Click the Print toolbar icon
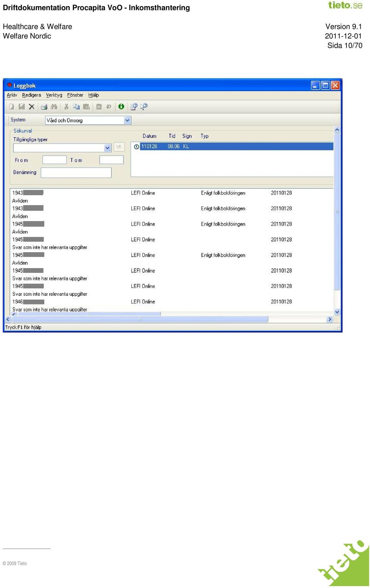370x588 pixels. pos(44,107)
